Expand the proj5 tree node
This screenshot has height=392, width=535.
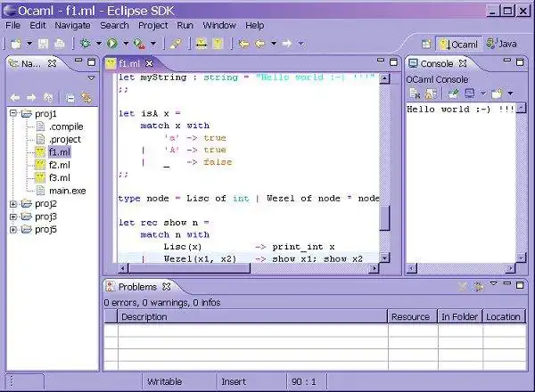point(13,230)
